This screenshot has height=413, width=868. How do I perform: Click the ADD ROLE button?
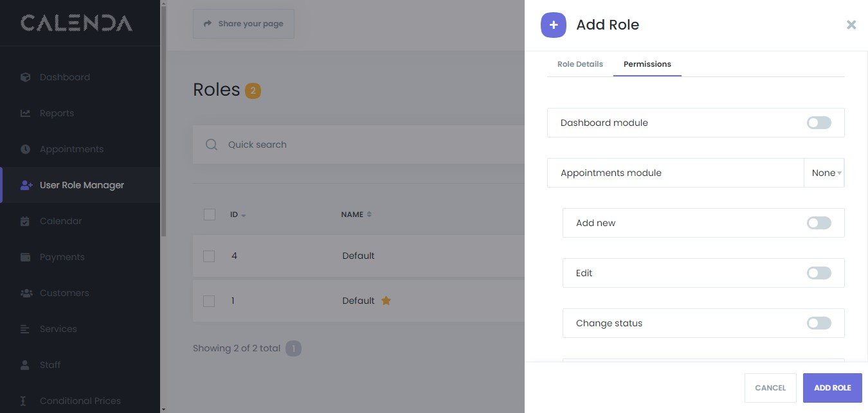coord(832,388)
